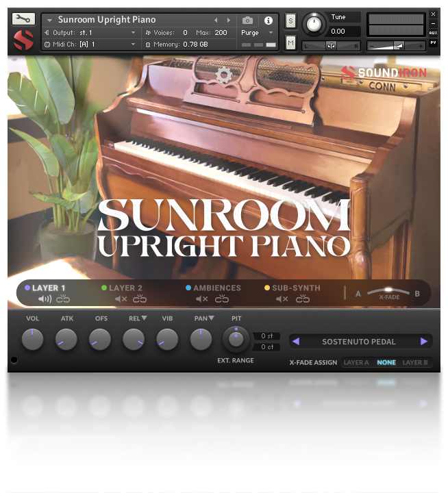Open the PAN dropdown triangle

pyautogui.click(x=212, y=318)
